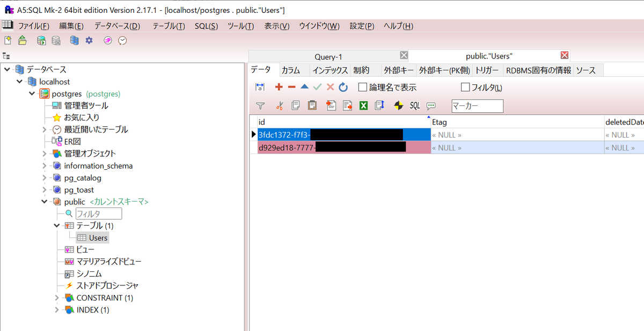Switch to the カラム tab
This screenshot has width=644, height=331.
tap(295, 70)
